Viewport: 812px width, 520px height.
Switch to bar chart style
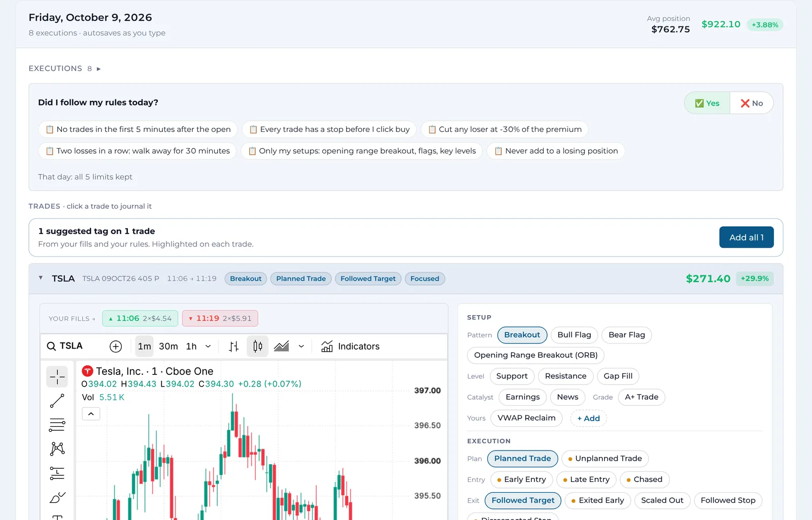pyautogui.click(x=233, y=346)
